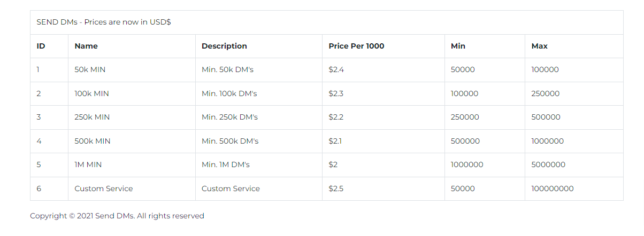Click the ID column header
Viewport: 644px width, 236px height.
[x=41, y=46]
